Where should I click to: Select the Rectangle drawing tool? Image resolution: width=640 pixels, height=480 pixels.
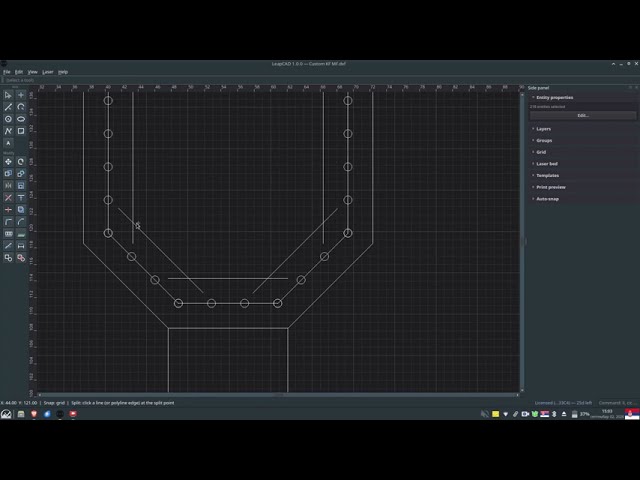pos(21,131)
